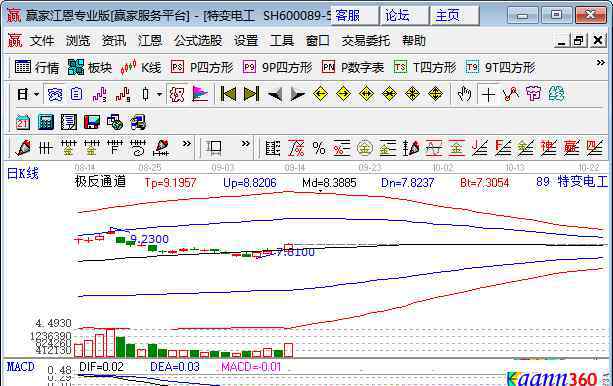The image size is (613, 386).
Task: Open the 行情 quotes view
Action: [x=36, y=67]
